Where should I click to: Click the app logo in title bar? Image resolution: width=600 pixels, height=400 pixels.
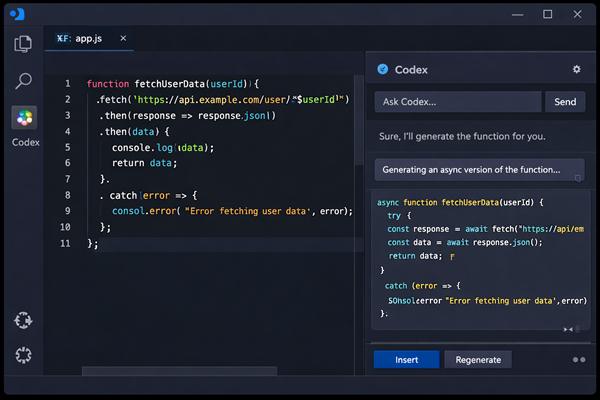click(x=17, y=14)
